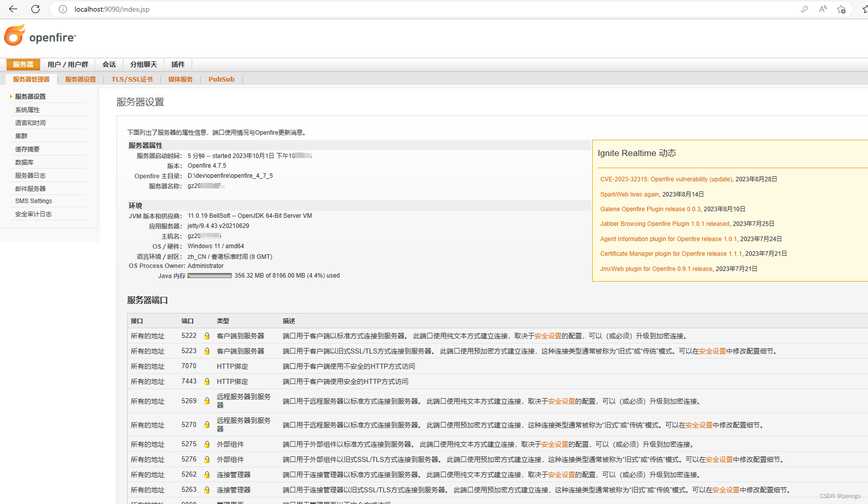
Task: Switch to the 分组聊天 tab
Action: (143, 64)
